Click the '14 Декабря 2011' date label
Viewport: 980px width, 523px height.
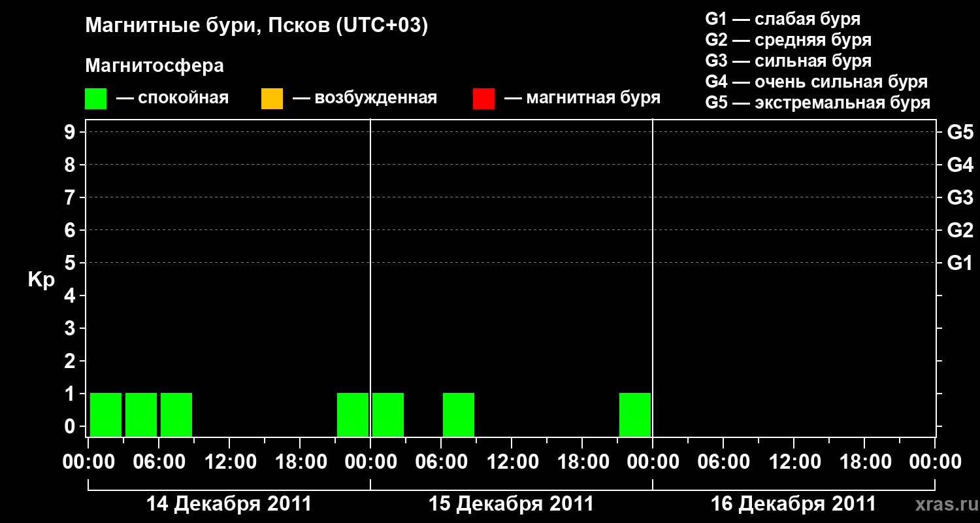point(229,504)
